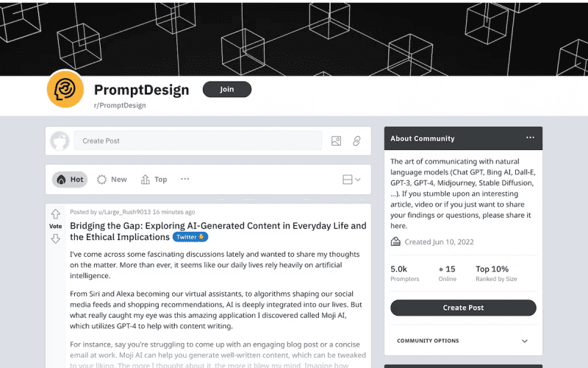Click the '16 minutes ago' timestamp
588x368 pixels.
[173, 212]
